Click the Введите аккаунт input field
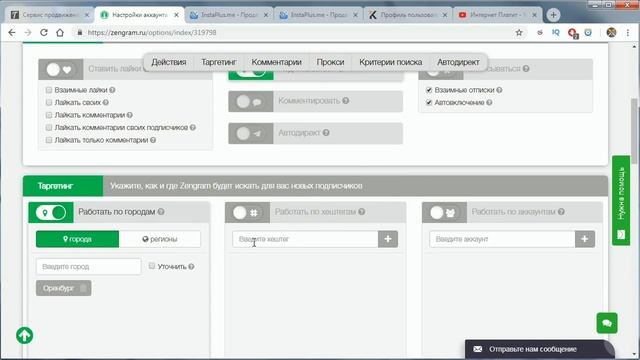Screen dimensions: 640x360 pos(502,239)
